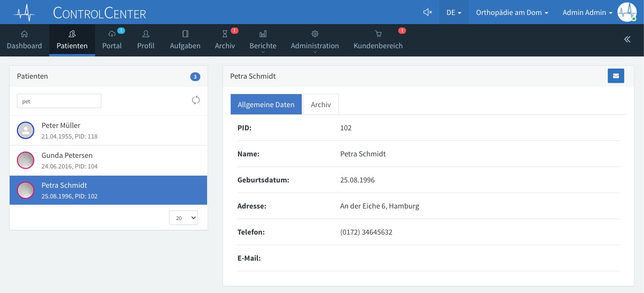The width and height of the screenshot is (644, 293).
Task: Collapse the navigation with double-chevron icon
Action: pyautogui.click(x=627, y=40)
